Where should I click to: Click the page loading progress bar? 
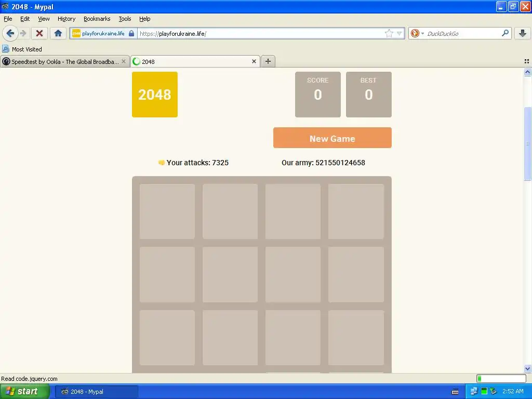click(x=501, y=378)
